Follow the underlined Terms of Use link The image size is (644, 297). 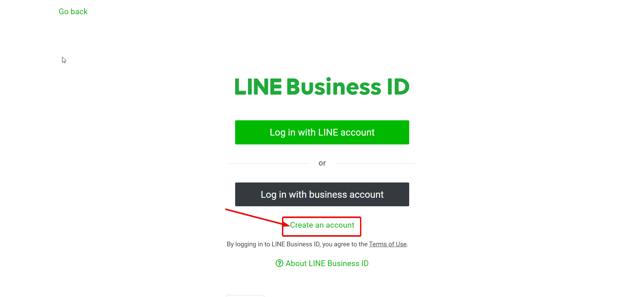[x=388, y=244]
